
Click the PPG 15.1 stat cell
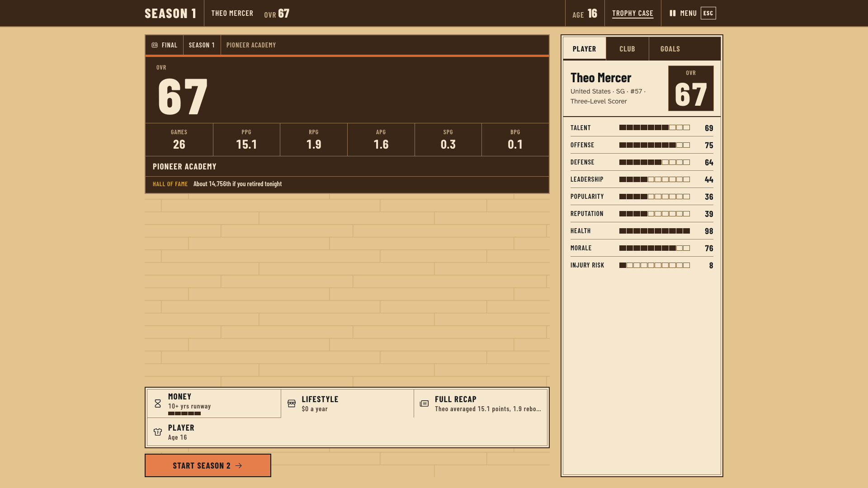(246, 140)
